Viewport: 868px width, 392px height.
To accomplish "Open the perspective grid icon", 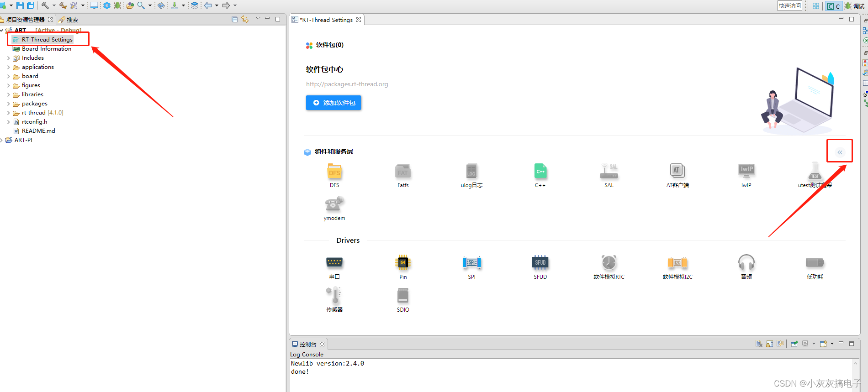I will tap(816, 6).
